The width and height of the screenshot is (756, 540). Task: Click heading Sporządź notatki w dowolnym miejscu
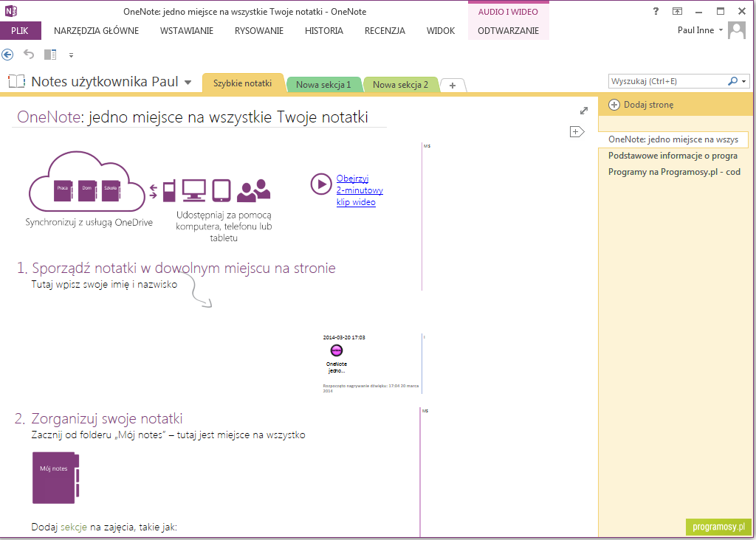(184, 268)
